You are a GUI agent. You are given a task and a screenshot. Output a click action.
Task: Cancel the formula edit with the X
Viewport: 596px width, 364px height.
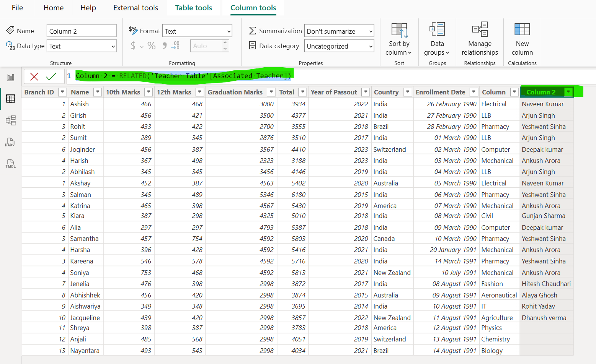[35, 76]
